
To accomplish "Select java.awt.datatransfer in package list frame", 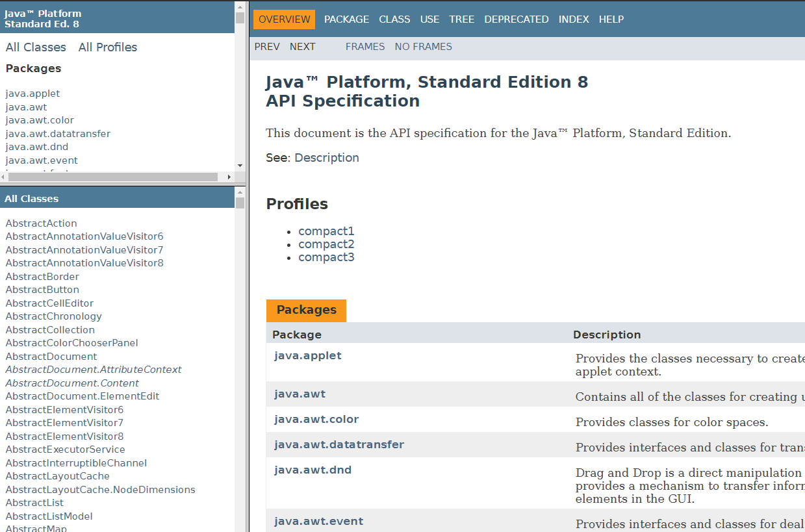I will (x=58, y=134).
